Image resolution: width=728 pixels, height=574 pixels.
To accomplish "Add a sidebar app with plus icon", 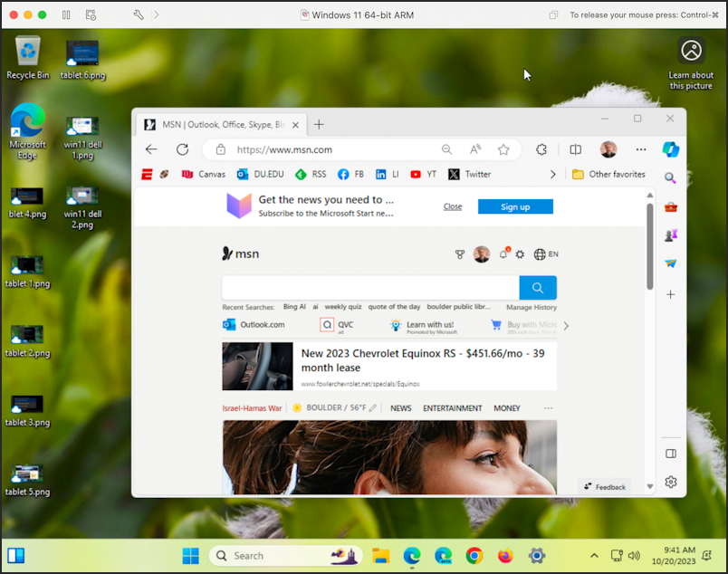I will pos(670,294).
